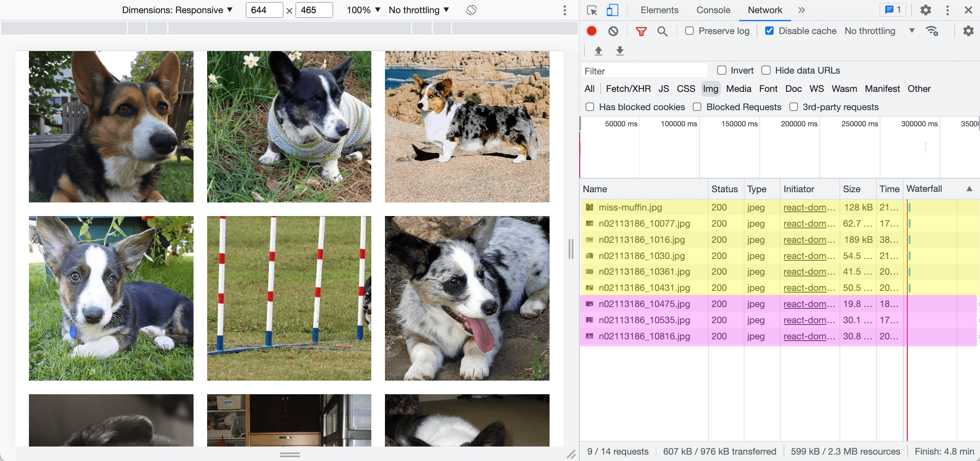Clear the network log
Screen dimensions: 980x461
tap(613, 31)
